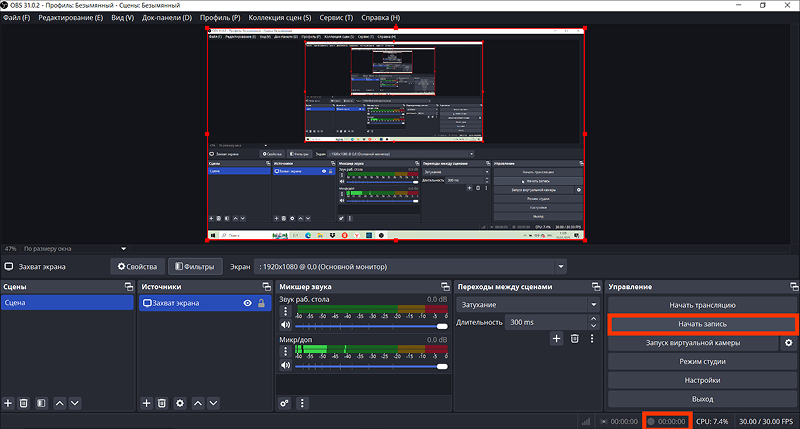This screenshot has width=800, height=429.
Task: Move scene down arrow
Action: pyautogui.click(x=75, y=403)
